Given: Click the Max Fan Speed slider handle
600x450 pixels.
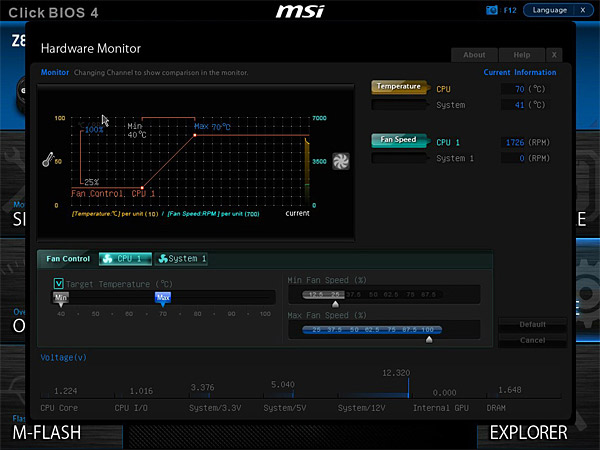Looking at the screenshot, I should click(429, 339).
